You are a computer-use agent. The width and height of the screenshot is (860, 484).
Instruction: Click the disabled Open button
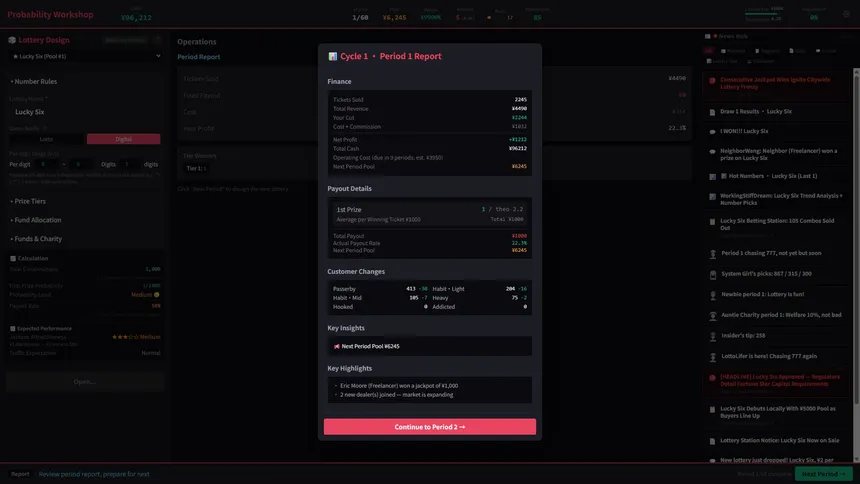[x=85, y=381]
